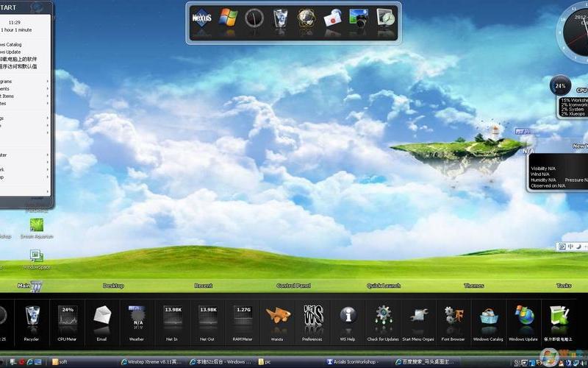
Task: Click the Wanda fish icon
Action: (278, 315)
